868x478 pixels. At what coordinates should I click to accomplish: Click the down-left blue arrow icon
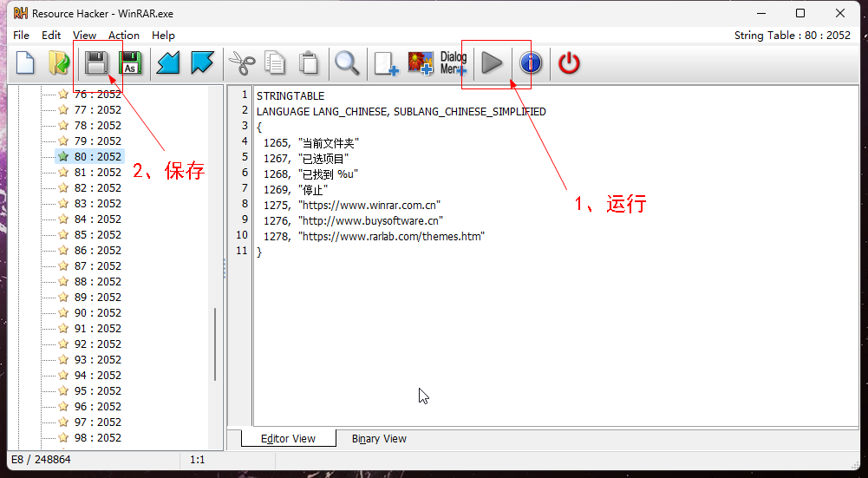(x=168, y=62)
